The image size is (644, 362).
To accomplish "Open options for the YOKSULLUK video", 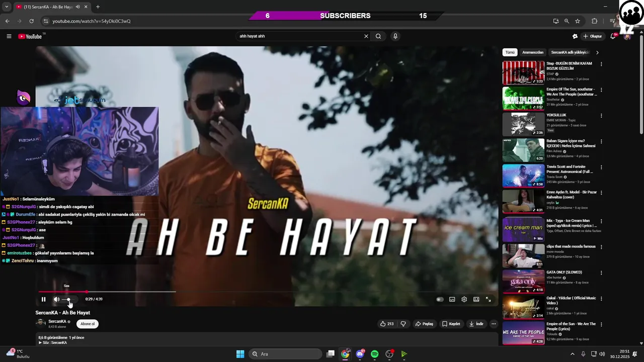I will 601,116.
